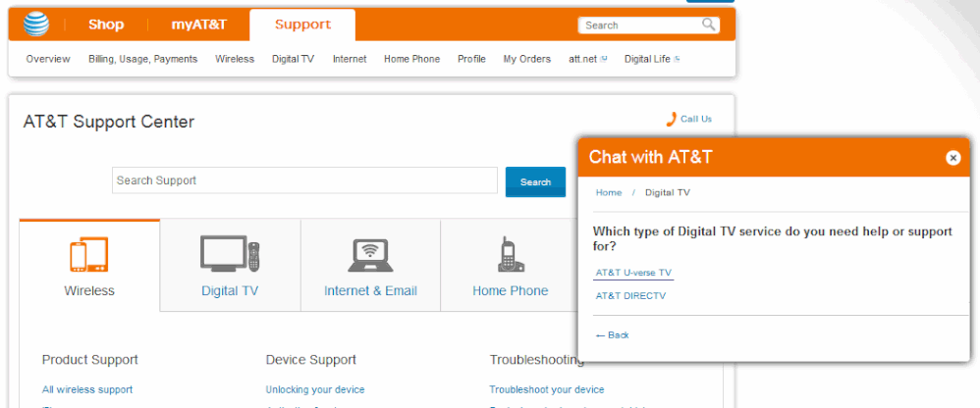980x408 pixels.
Task: Select the Home Phone handset icon
Action: tap(510, 255)
